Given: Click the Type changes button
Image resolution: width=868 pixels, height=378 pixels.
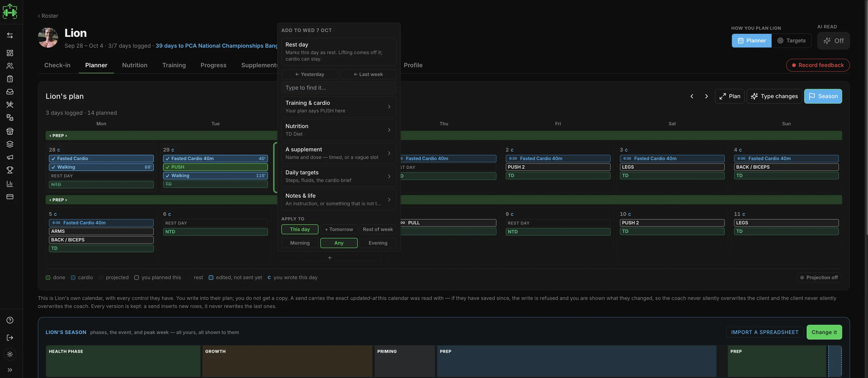Looking at the screenshot, I should point(774,96).
